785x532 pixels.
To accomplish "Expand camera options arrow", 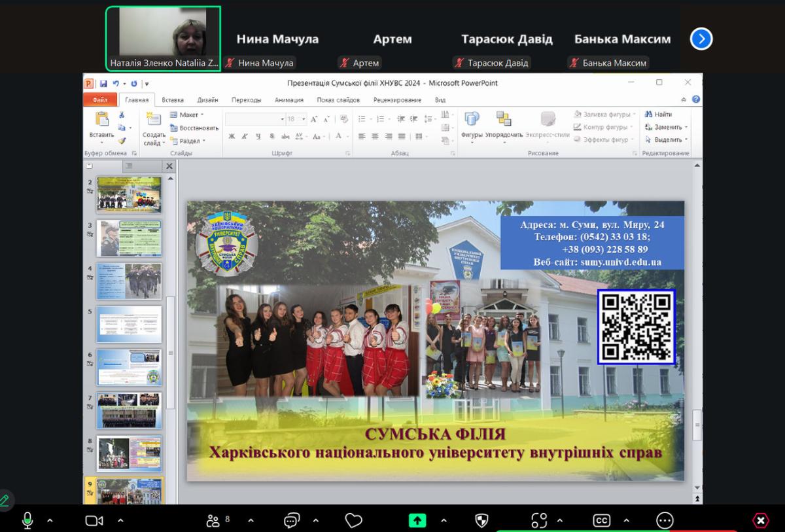I will (x=120, y=521).
